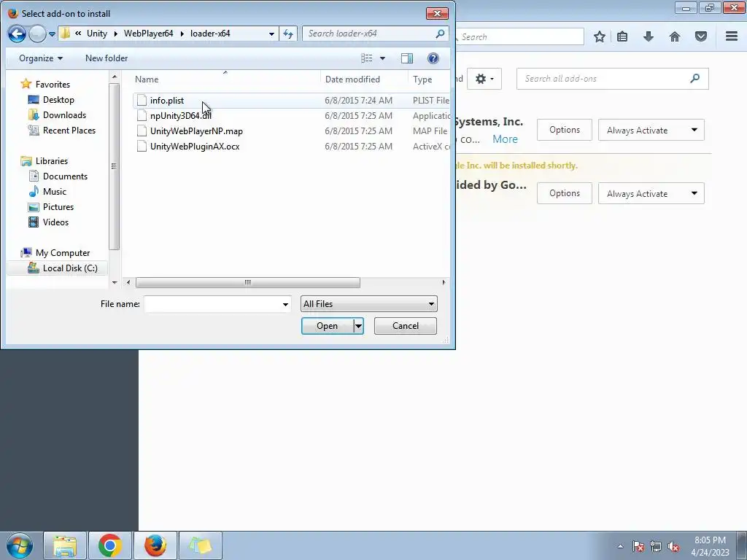Open the File name combo dropdown
The height and width of the screenshot is (560, 747).
(285, 304)
